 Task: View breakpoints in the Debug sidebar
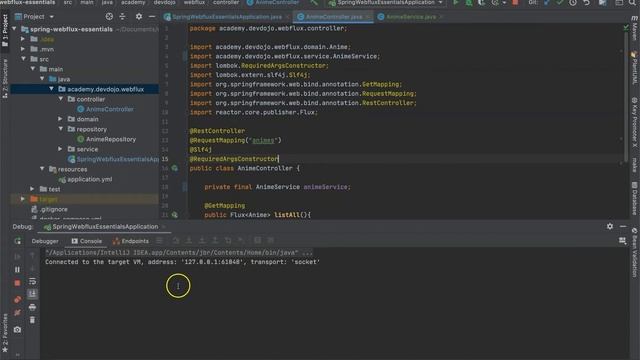tap(17, 299)
